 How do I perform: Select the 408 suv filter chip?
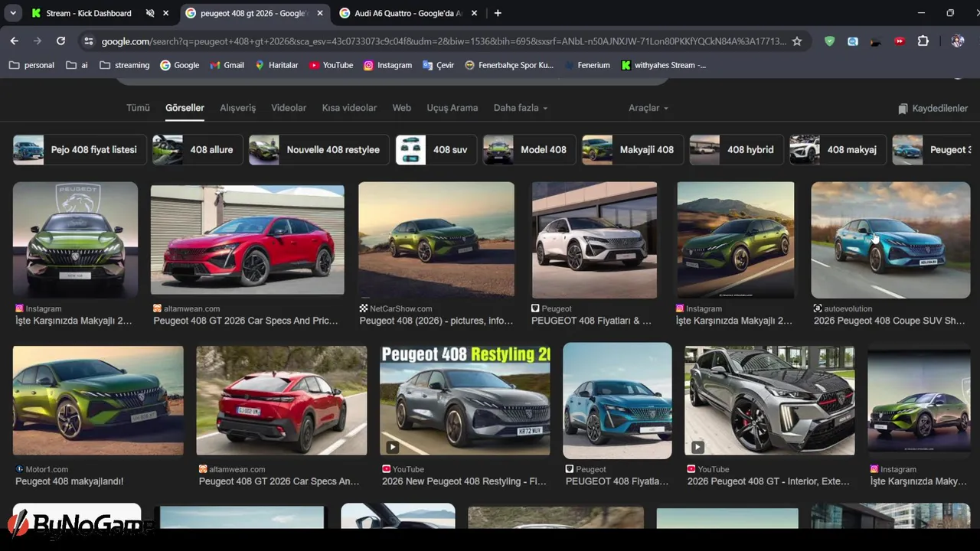[x=436, y=150]
